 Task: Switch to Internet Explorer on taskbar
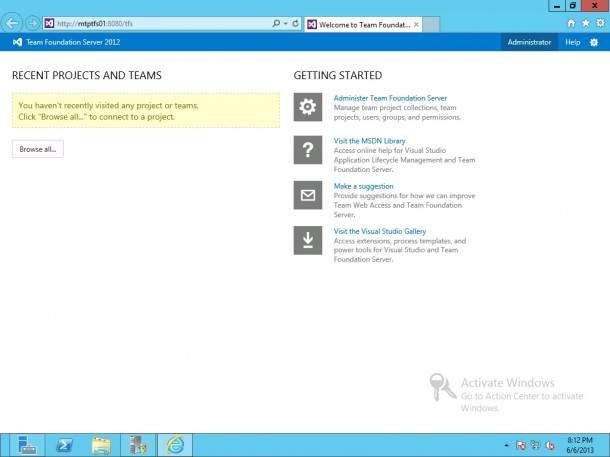click(x=175, y=445)
